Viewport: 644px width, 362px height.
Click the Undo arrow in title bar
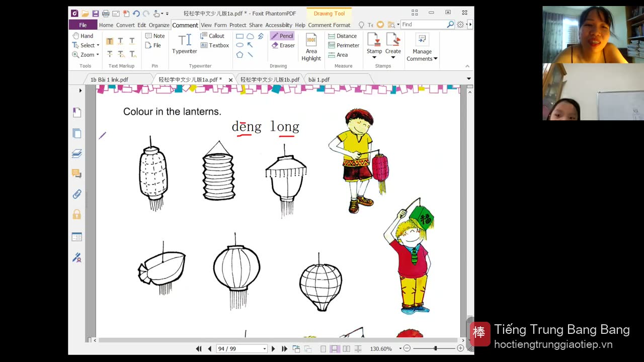click(x=136, y=14)
